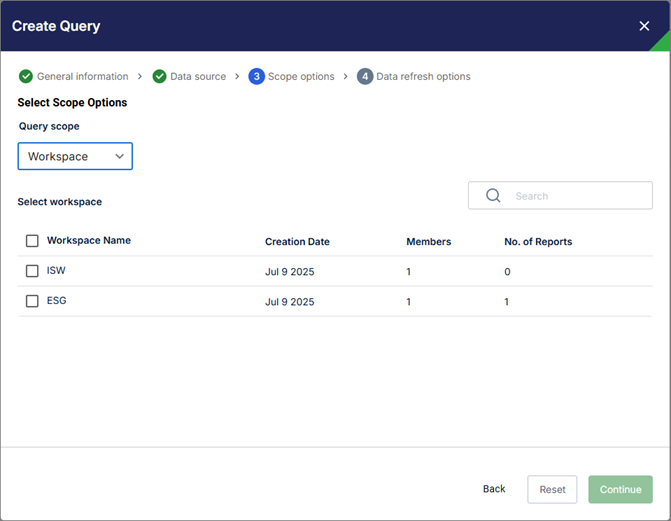
Task: Click the chevron arrow in Workspace dropdown
Action: pos(119,156)
